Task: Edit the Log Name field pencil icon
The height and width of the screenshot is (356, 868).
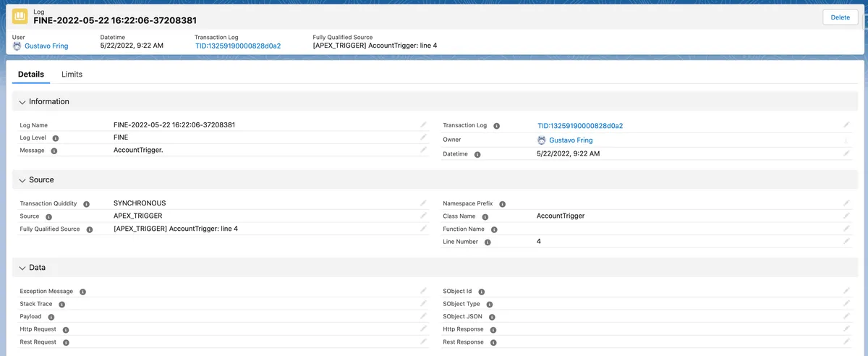Action: (x=424, y=125)
